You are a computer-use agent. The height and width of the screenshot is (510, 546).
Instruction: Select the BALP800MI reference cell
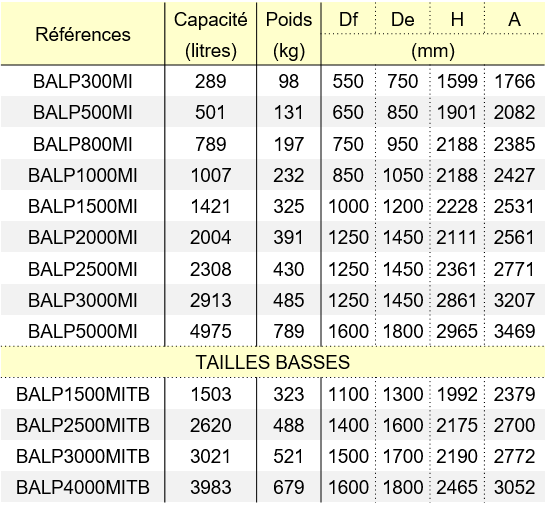[x=83, y=144]
